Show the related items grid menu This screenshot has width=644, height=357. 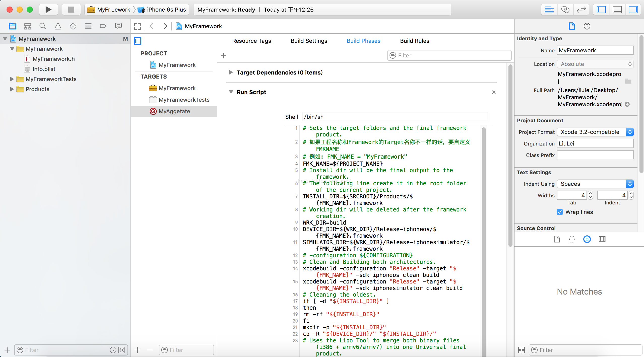pyautogui.click(x=138, y=26)
